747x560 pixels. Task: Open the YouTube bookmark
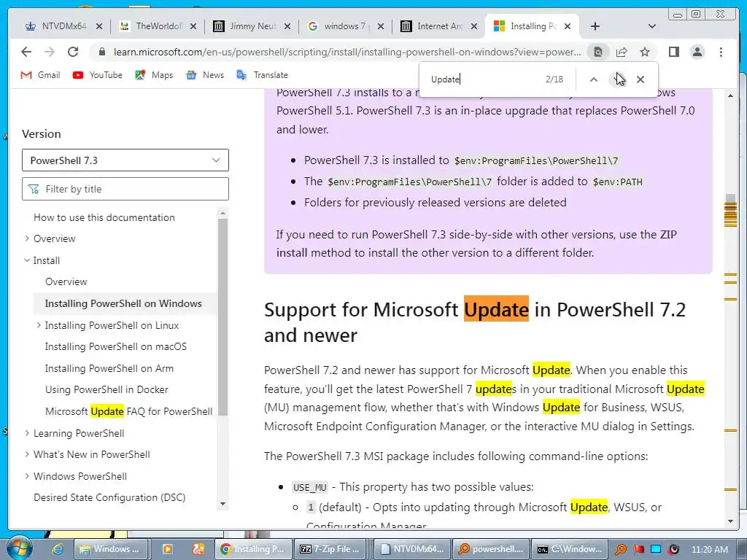[97, 75]
